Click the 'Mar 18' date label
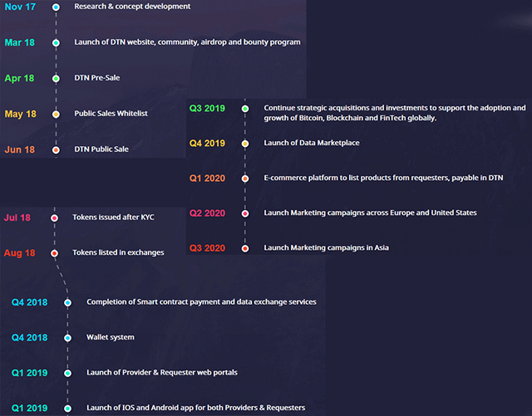This screenshot has width=532, height=416. point(20,42)
